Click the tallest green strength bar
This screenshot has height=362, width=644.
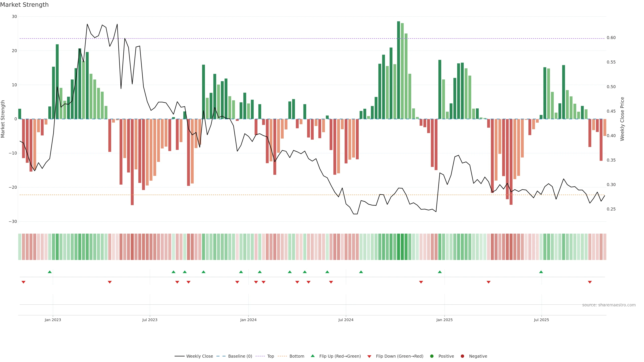(398, 70)
